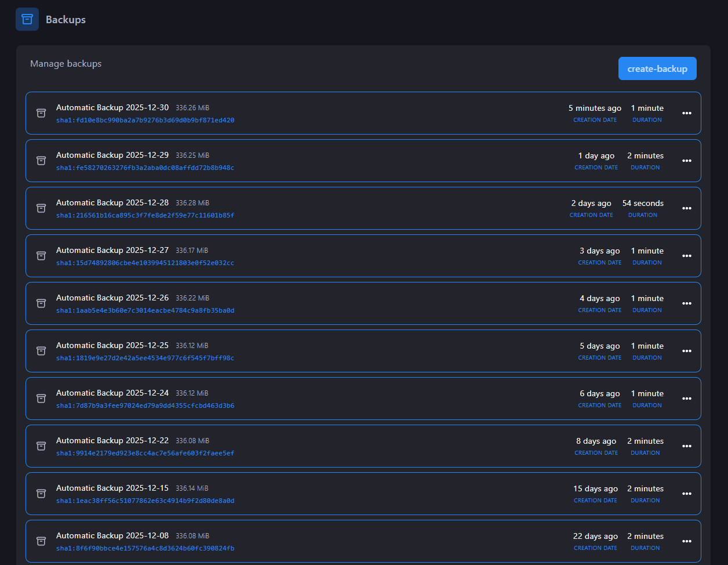The width and height of the screenshot is (728, 565).
Task: Click the '22 days ago' creation date
Action: tap(596, 536)
